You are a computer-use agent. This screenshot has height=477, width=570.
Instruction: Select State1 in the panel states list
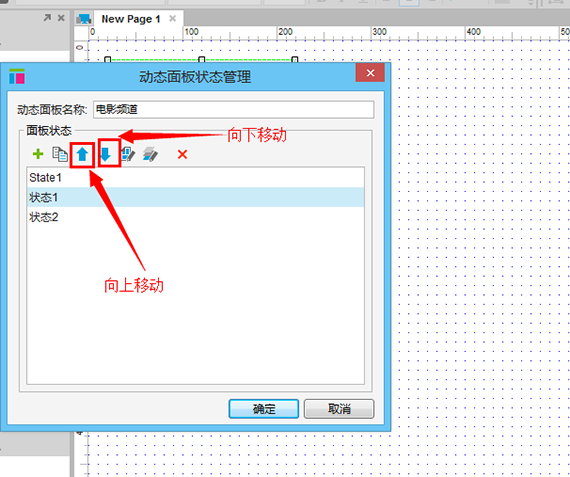pyautogui.click(x=196, y=177)
